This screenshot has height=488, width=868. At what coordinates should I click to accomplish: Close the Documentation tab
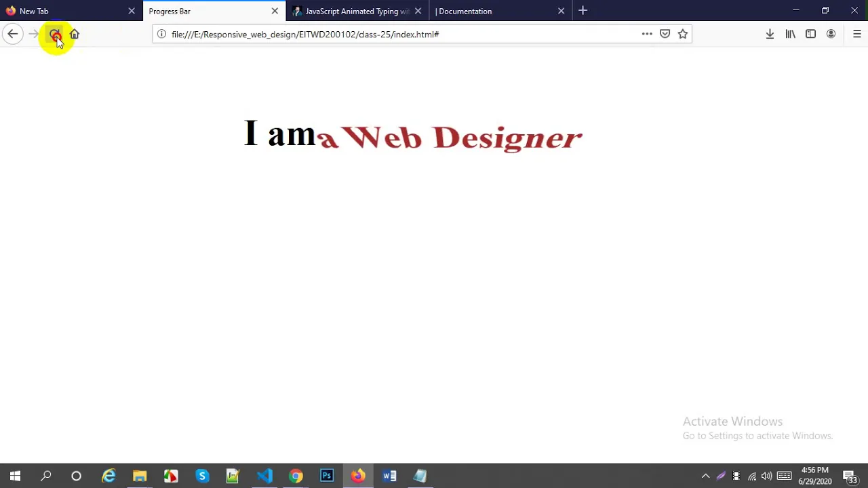[561, 11]
